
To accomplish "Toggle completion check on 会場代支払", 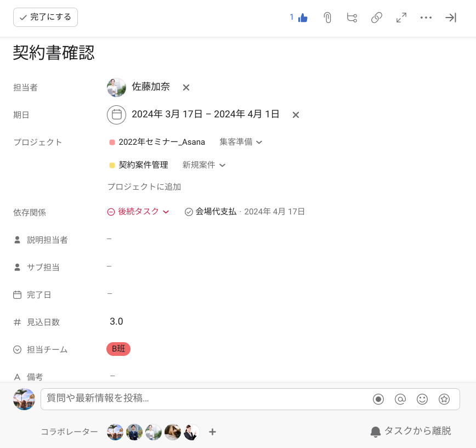I will (189, 212).
